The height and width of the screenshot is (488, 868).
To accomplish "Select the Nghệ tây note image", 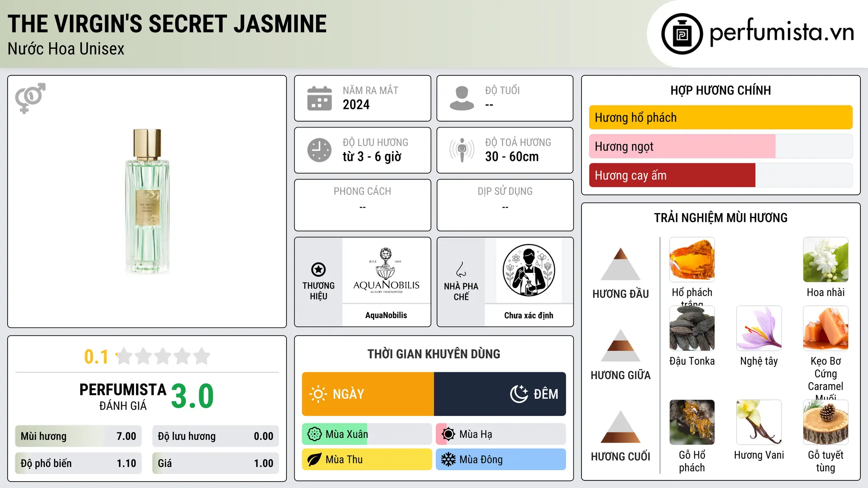I will (759, 328).
